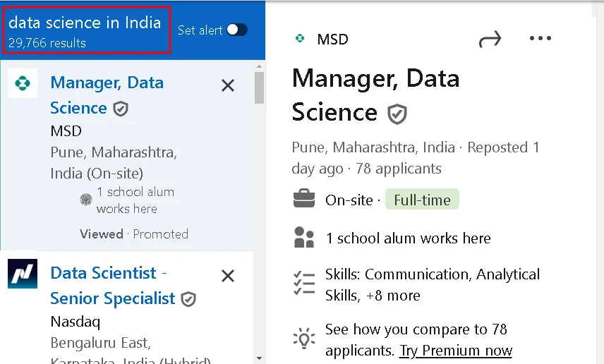Viewport: 604px width, 364px height.
Task: Click the MSD company name in details pane
Action: coord(333,39)
